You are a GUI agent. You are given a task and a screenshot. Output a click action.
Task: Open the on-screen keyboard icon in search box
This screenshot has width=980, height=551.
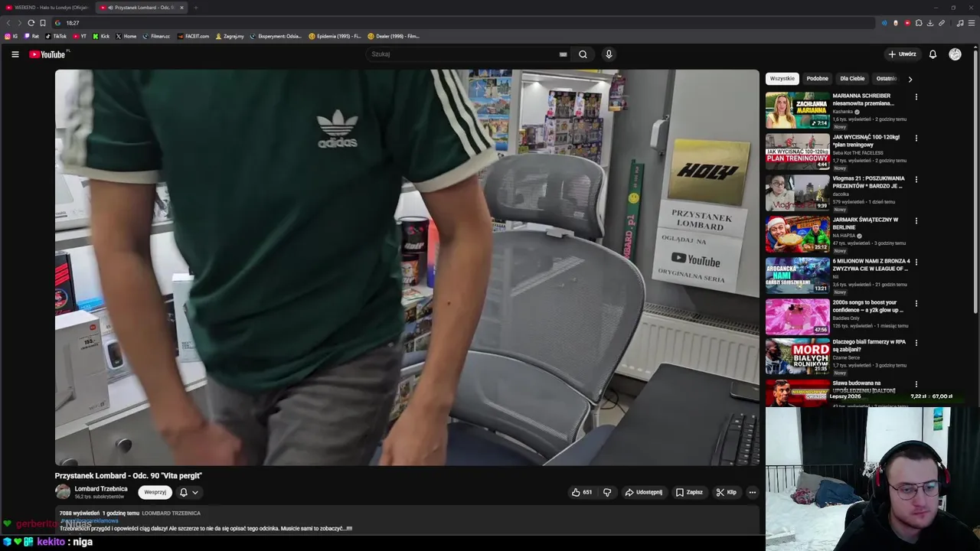563,54
